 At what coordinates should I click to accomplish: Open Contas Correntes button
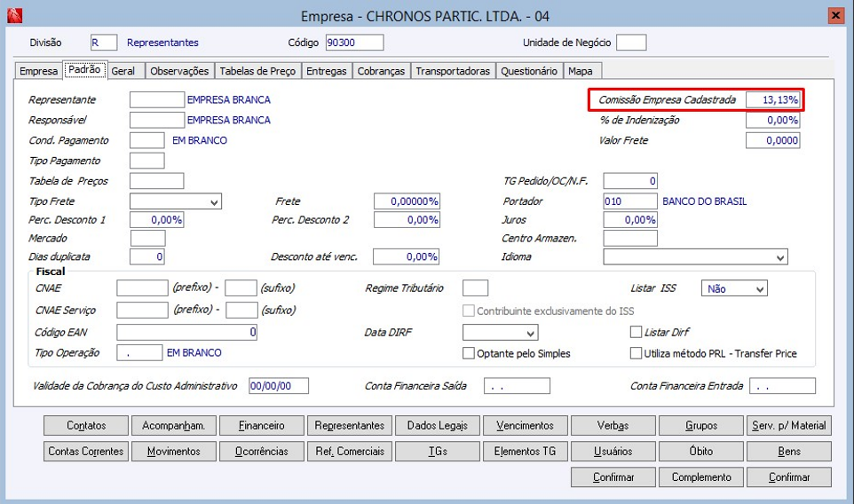pos(86,452)
